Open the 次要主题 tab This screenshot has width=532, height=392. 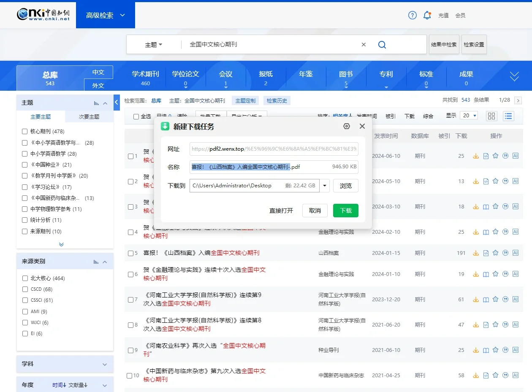click(90, 117)
